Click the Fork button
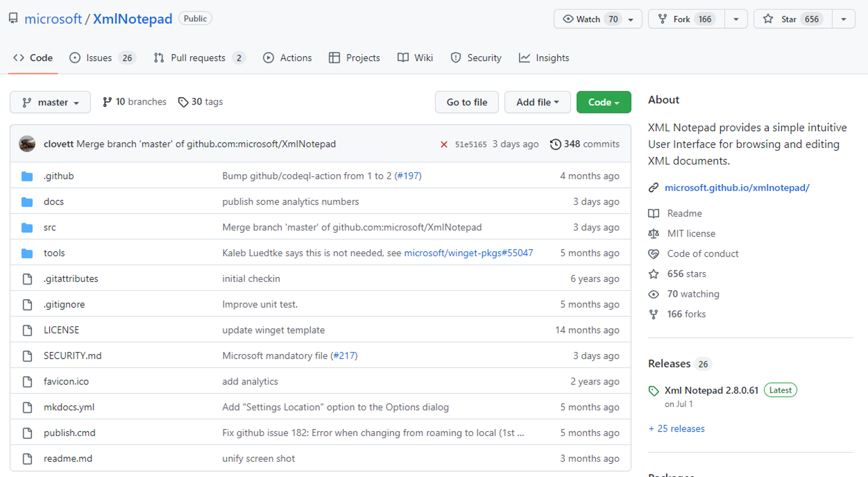Image resolution: width=868 pixels, height=477 pixels. pos(687,19)
